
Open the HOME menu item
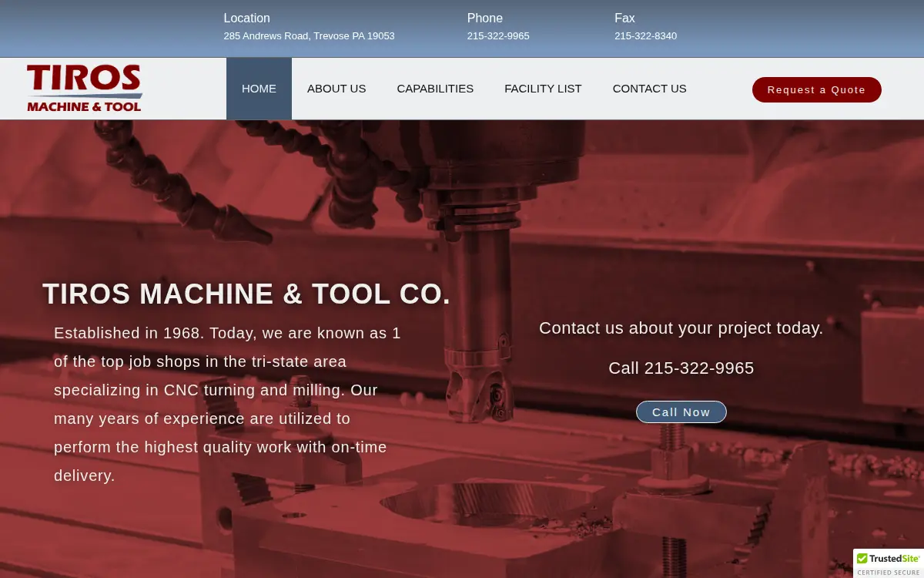pyautogui.click(x=259, y=89)
